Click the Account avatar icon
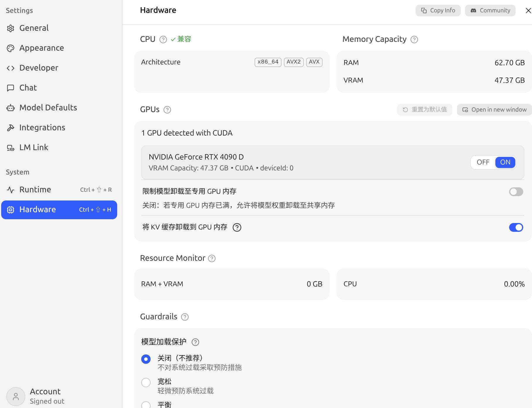The width and height of the screenshot is (532, 408). 16,397
